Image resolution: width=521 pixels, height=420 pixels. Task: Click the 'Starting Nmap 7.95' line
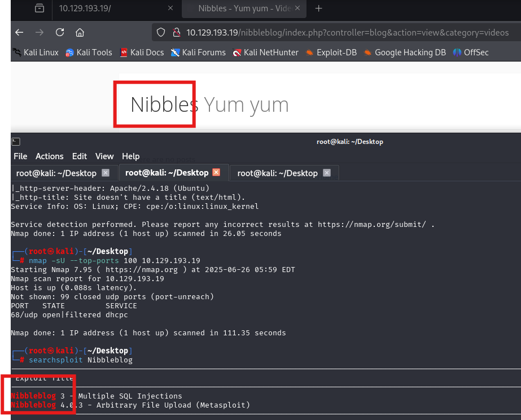tap(153, 270)
